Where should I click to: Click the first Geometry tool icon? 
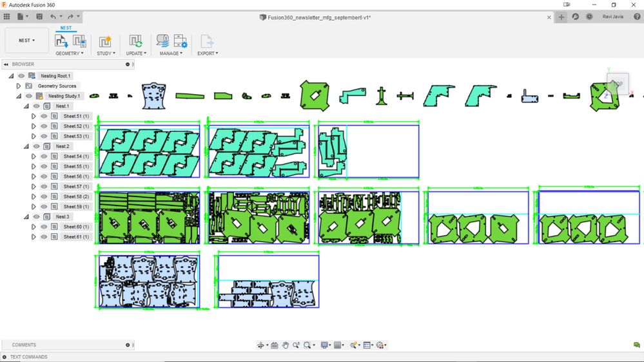click(61, 41)
